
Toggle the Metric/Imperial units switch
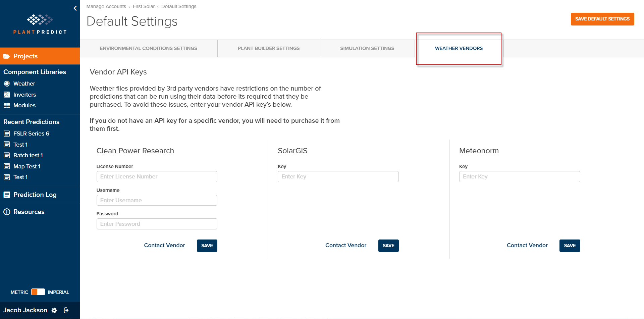(x=38, y=292)
